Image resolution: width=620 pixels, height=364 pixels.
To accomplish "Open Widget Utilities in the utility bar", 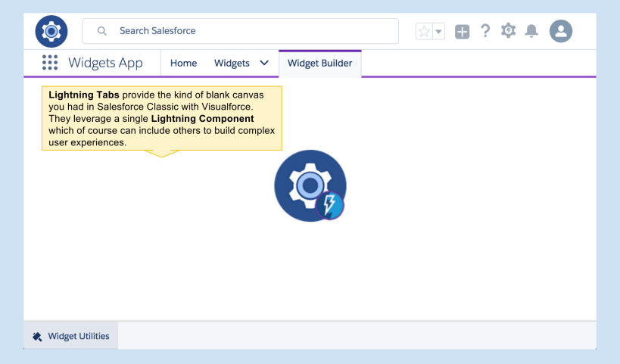I will tap(71, 336).
